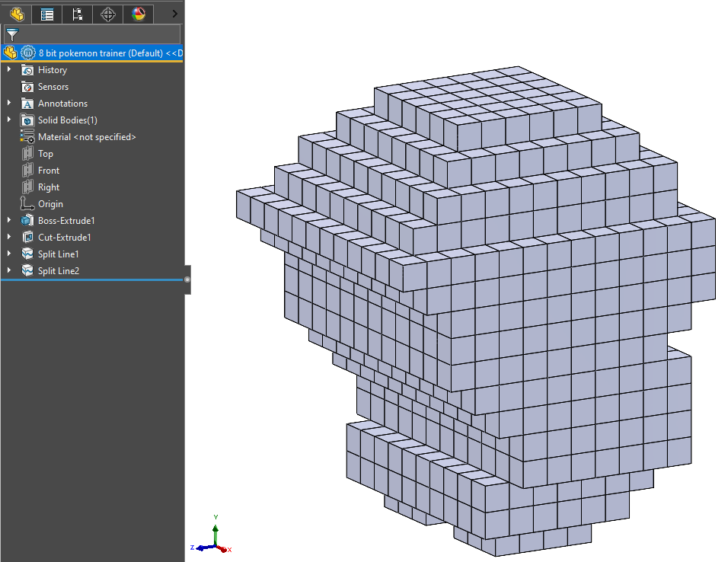The image size is (728, 562).
Task: Click the Material icon
Action: coord(27,136)
